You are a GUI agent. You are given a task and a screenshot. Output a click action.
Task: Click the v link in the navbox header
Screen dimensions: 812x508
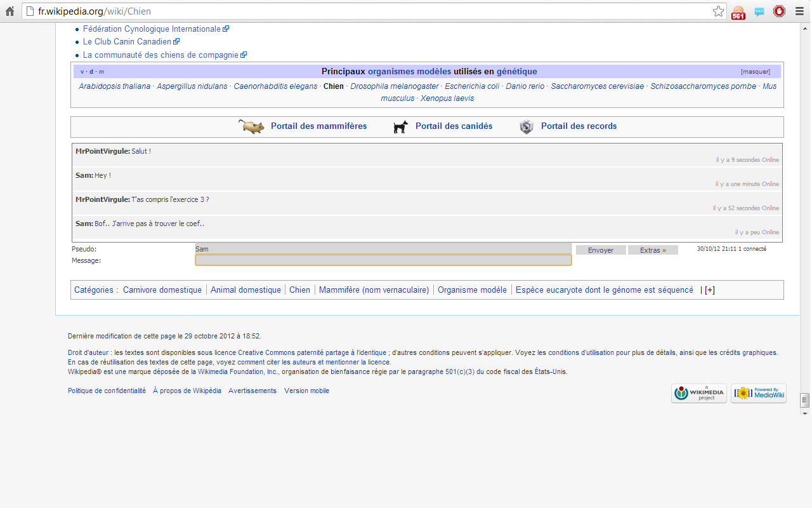coord(82,72)
